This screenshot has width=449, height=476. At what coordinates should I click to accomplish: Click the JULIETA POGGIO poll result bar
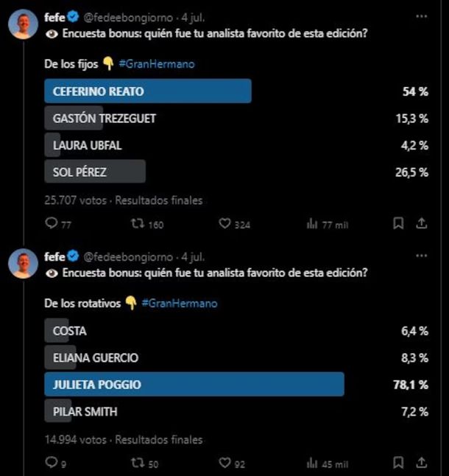point(194,384)
